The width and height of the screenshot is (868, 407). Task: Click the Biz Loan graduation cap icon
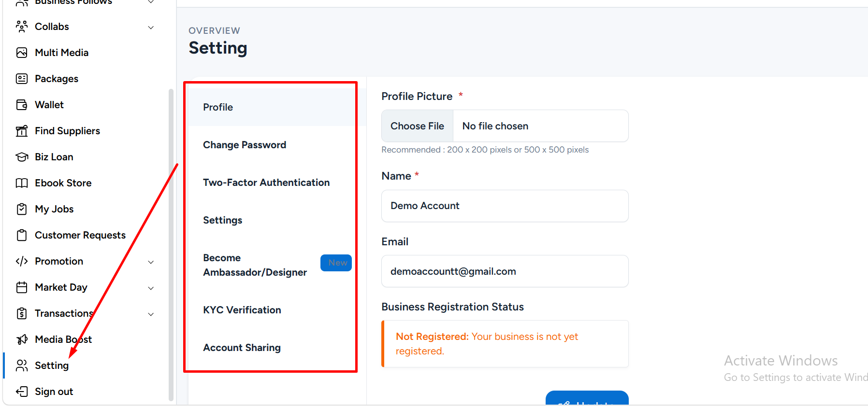pos(22,157)
